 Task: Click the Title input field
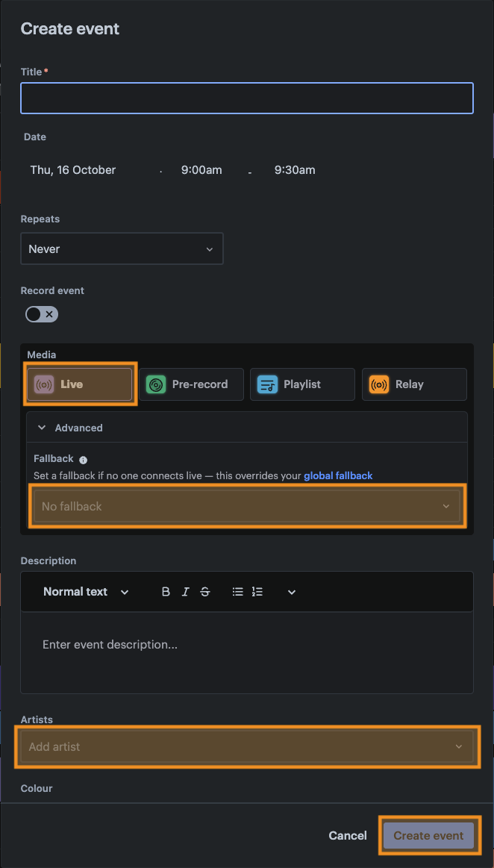pos(247,98)
